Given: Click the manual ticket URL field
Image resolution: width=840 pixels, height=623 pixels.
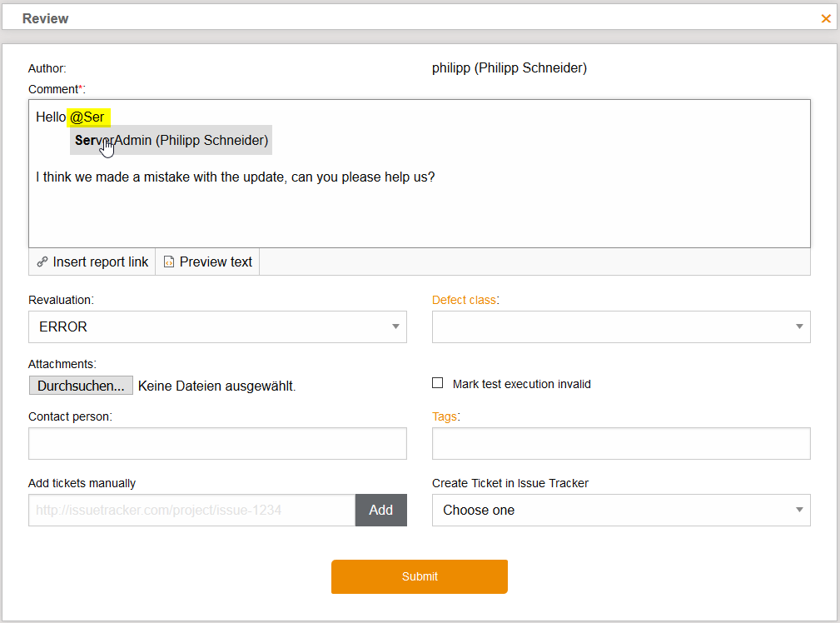Looking at the screenshot, I should pyautogui.click(x=191, y=510).
